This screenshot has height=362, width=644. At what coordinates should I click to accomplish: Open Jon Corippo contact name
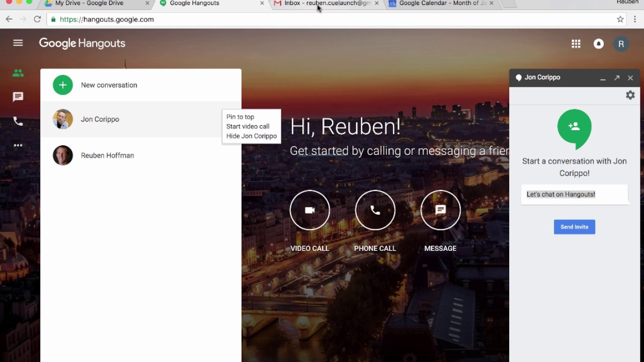click(x=100, y=119)
